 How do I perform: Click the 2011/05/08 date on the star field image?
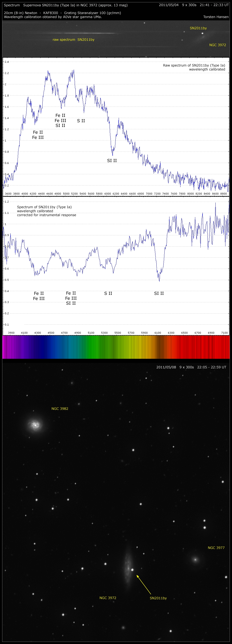pos(166,367)
